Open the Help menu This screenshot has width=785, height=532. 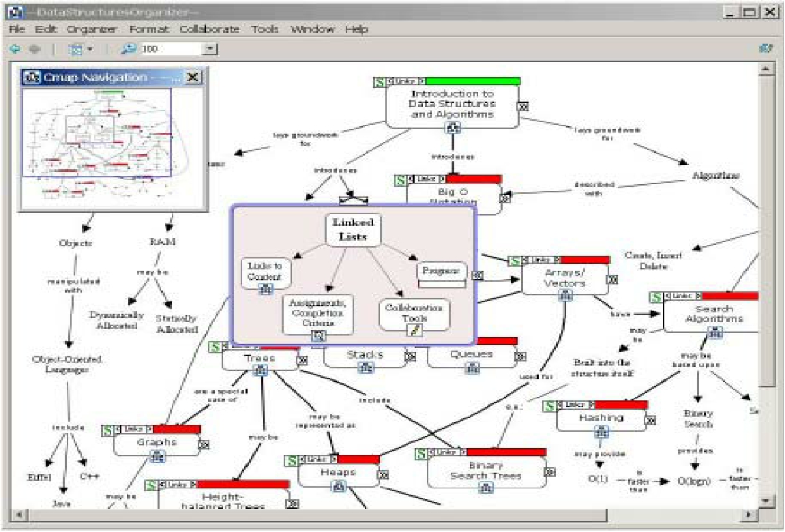(357, 29)
